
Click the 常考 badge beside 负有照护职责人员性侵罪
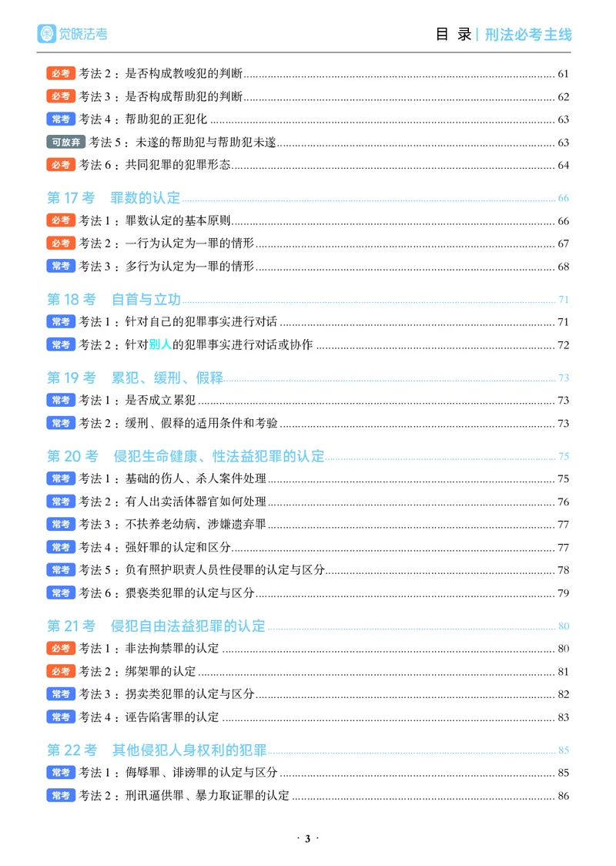coord(61,570)
